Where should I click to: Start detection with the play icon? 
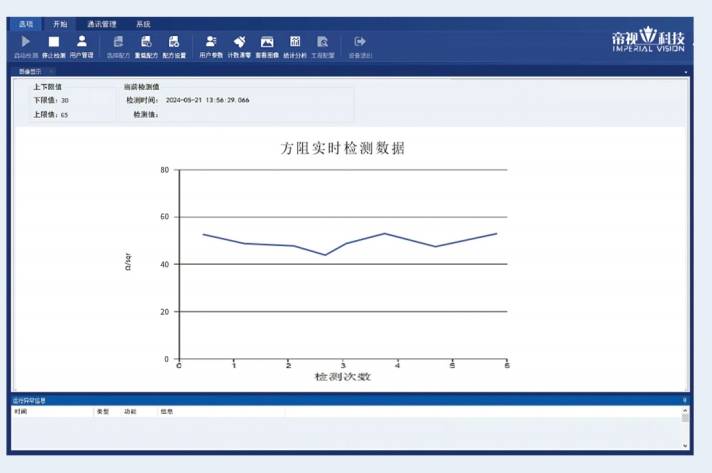click(26, 42)
